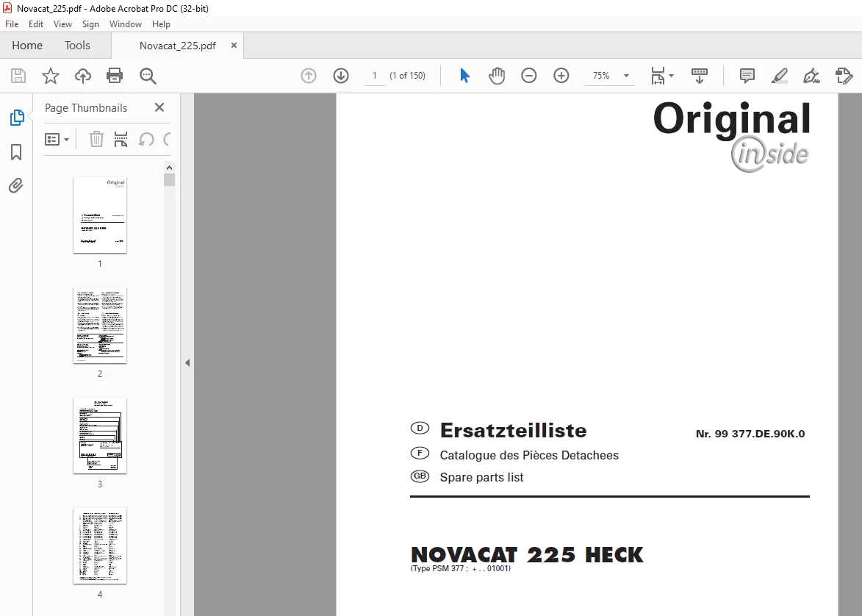Select the hand pan tool

(x=497, y=76)
